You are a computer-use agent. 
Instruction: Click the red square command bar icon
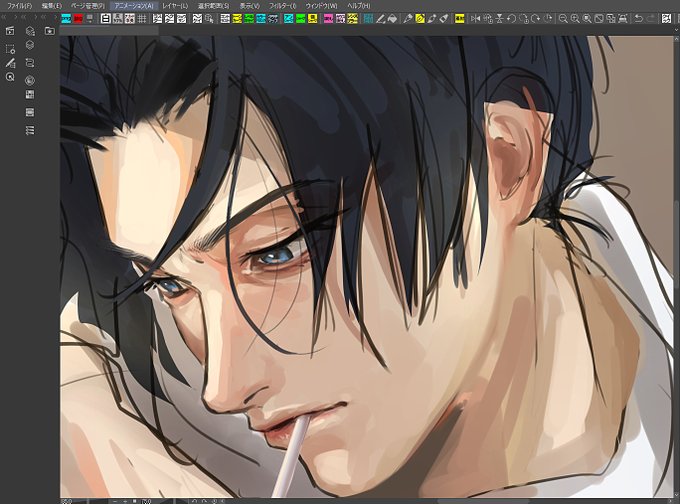[x=78, y=19]
